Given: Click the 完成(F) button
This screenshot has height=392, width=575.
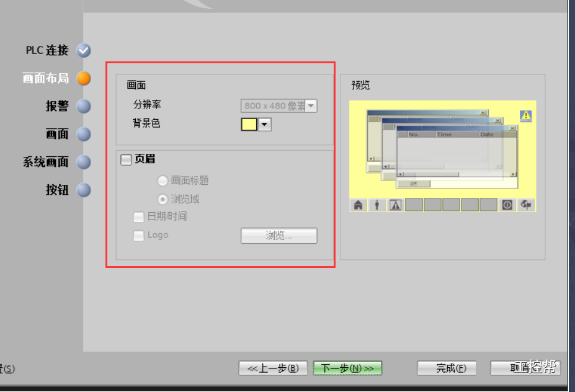Looking at the screenshot, I should point(447,368).
